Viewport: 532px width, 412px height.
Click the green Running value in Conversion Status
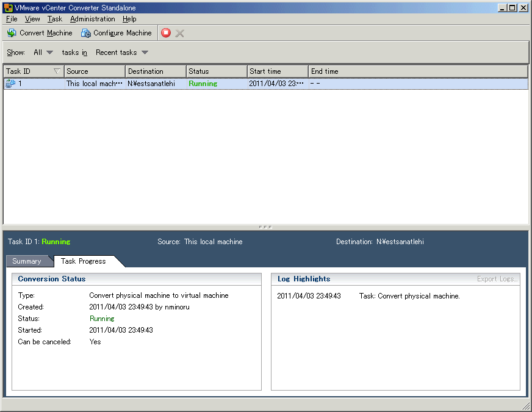pos(102,319)
